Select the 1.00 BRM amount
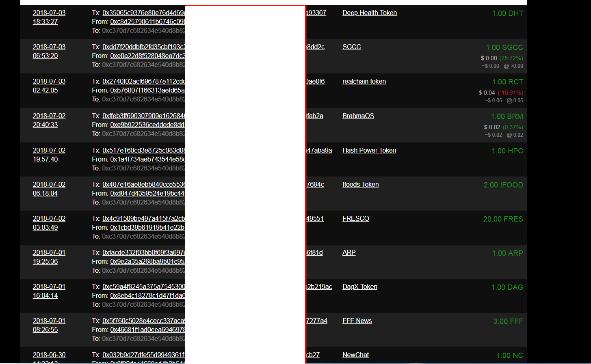The height and width of the screenshot is (364, 591). (507, 116)
